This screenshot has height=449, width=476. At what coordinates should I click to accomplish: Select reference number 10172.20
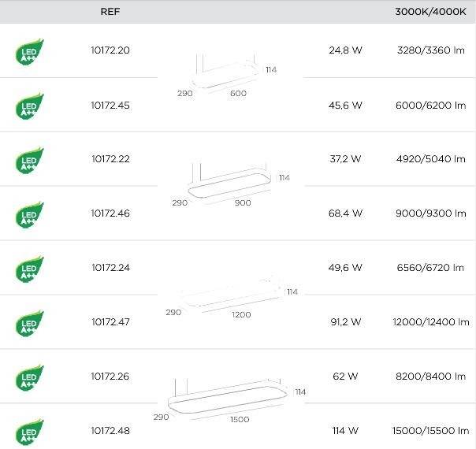pyautogui.click(x=110, y=50)
